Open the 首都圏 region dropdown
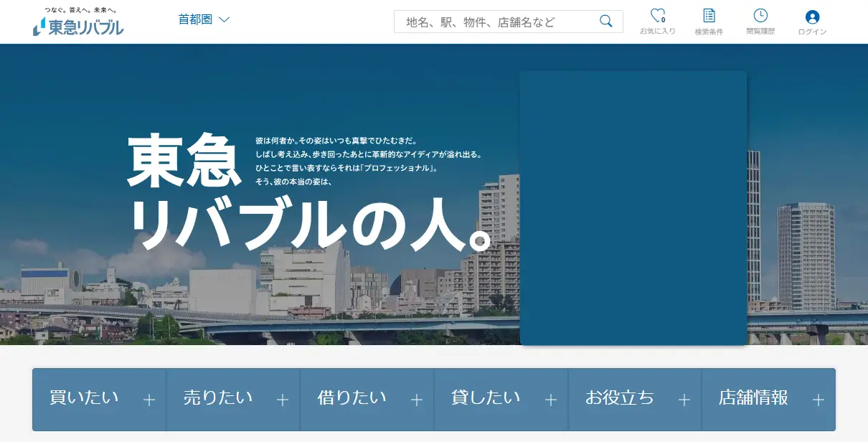This screenshot has width=868, height=442. point(204,19)
